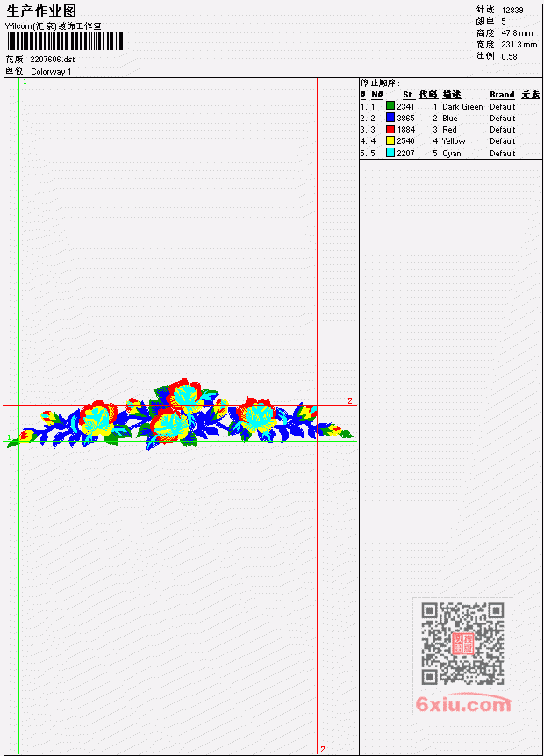Click Default brand in the Dark Green row
544x756 pixels.
click(503, 106)
